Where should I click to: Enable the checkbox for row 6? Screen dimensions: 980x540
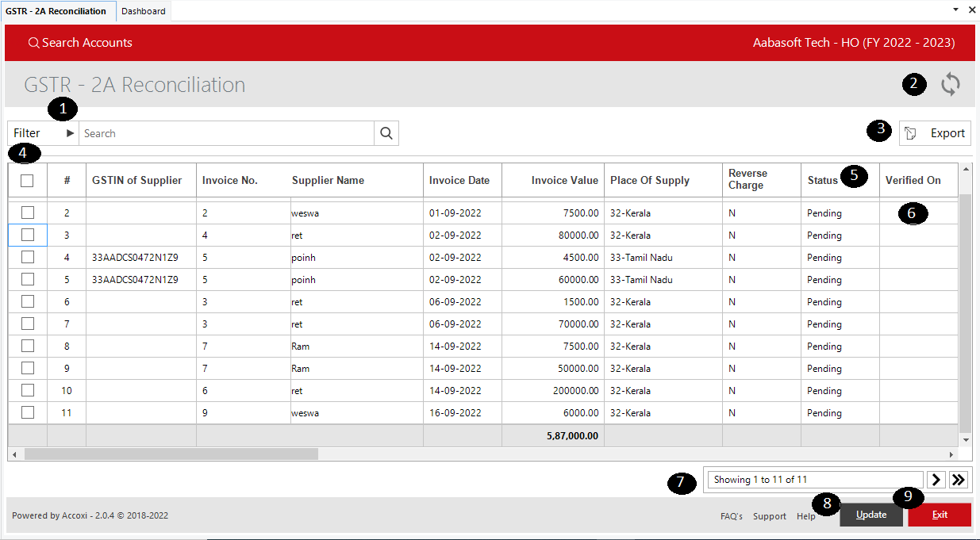click(x=28, y=301)
